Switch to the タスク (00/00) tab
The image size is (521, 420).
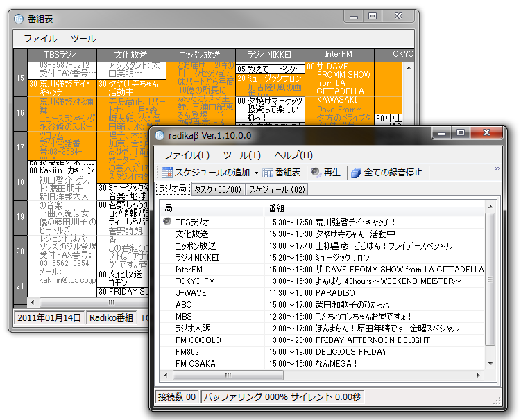tap(218, 190)
